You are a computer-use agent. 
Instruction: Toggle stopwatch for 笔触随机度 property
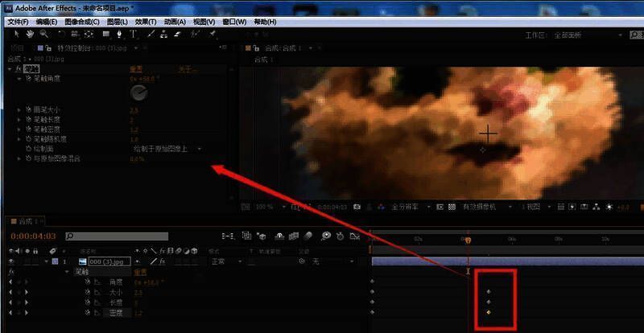pos(28,139)
